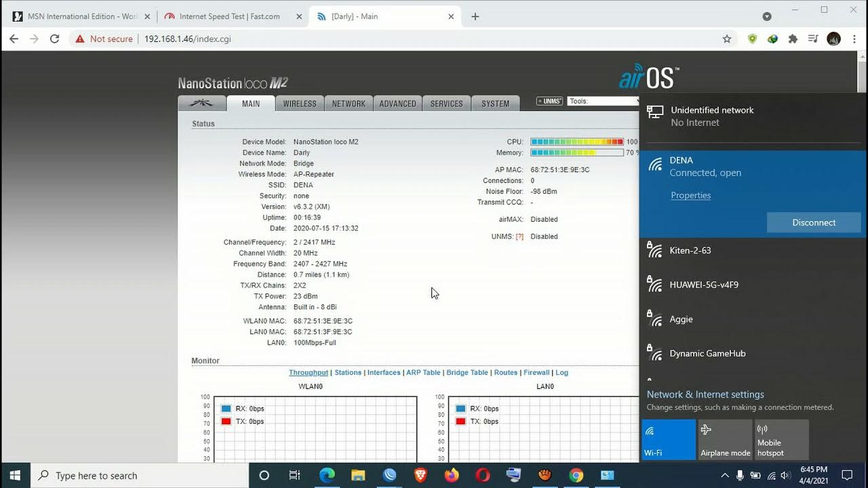Click the speaker volume tray icon

pyautogui.click(x=784, y=475)
